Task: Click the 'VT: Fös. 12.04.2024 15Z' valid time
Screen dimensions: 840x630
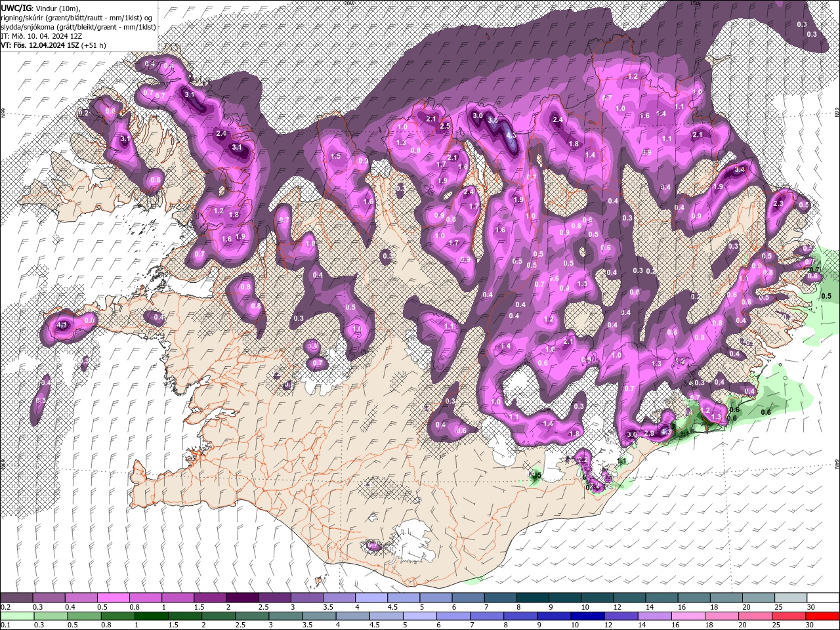Action: pos(40,45)
